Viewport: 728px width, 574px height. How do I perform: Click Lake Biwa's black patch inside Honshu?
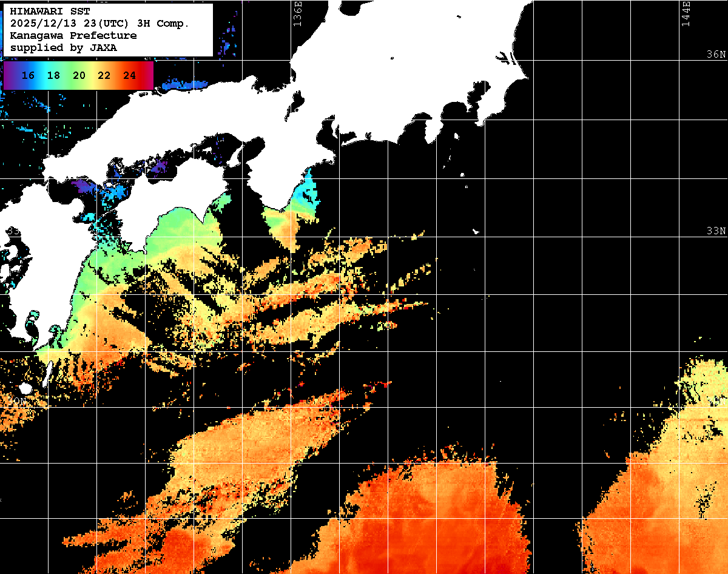point(298,100)
